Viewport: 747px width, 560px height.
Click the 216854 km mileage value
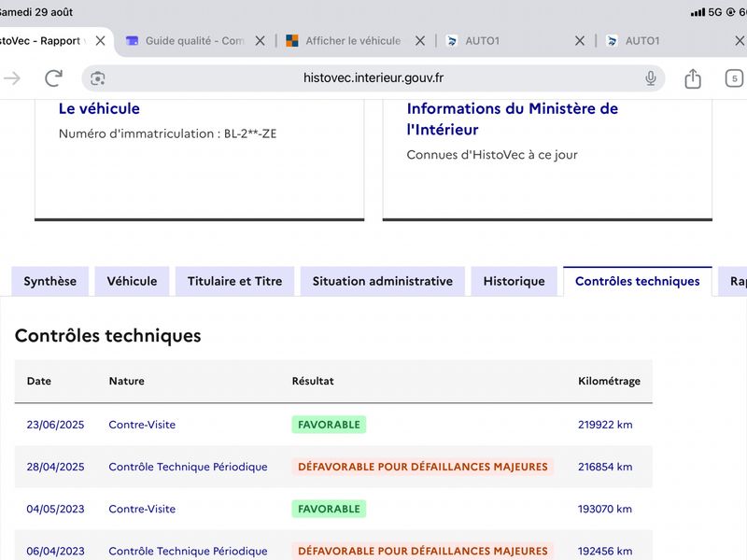click(x=605, y=467)
